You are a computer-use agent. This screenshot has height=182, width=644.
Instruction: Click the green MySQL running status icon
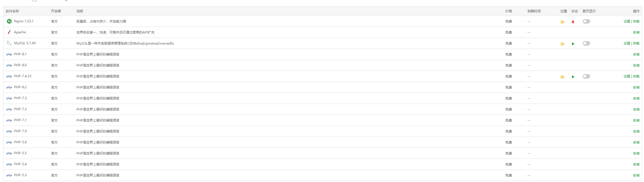(x=573, y=44)
